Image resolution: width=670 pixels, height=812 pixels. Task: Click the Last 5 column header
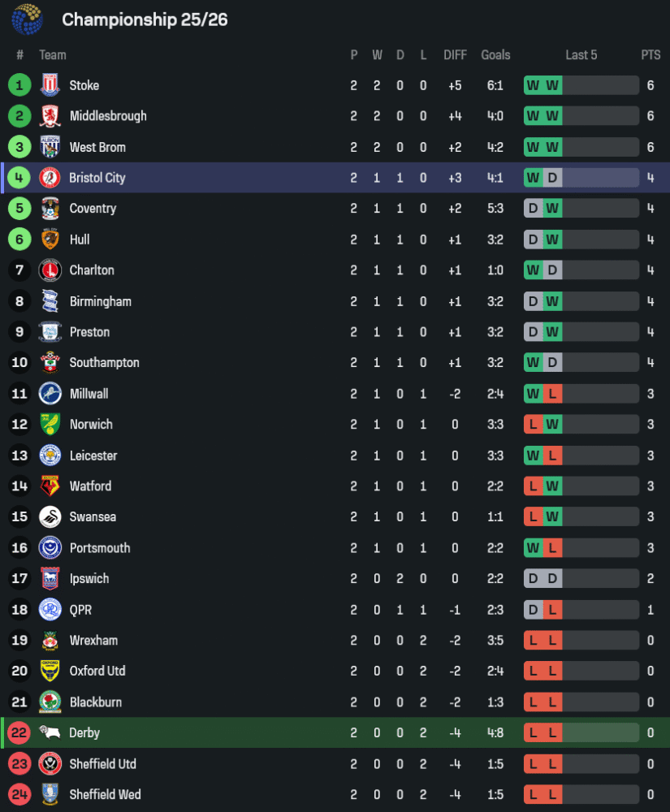581,55
